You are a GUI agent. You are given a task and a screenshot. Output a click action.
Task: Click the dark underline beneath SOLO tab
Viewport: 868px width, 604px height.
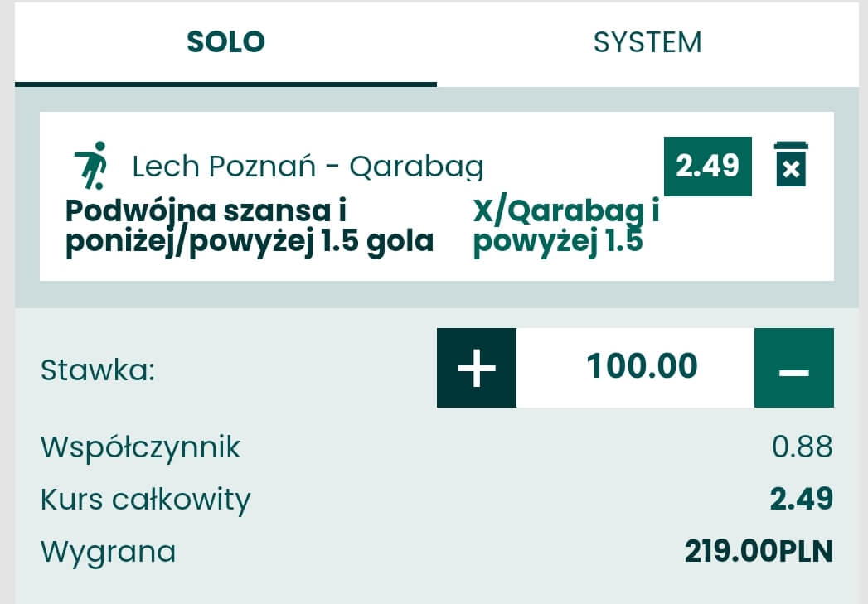(x=225, y=84)
